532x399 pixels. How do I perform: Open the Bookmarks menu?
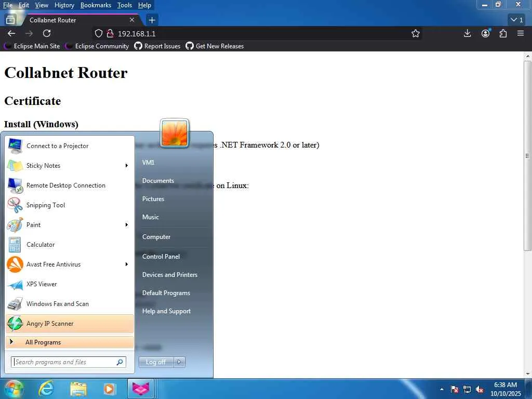pyautogui.click(x=96, y=5)
